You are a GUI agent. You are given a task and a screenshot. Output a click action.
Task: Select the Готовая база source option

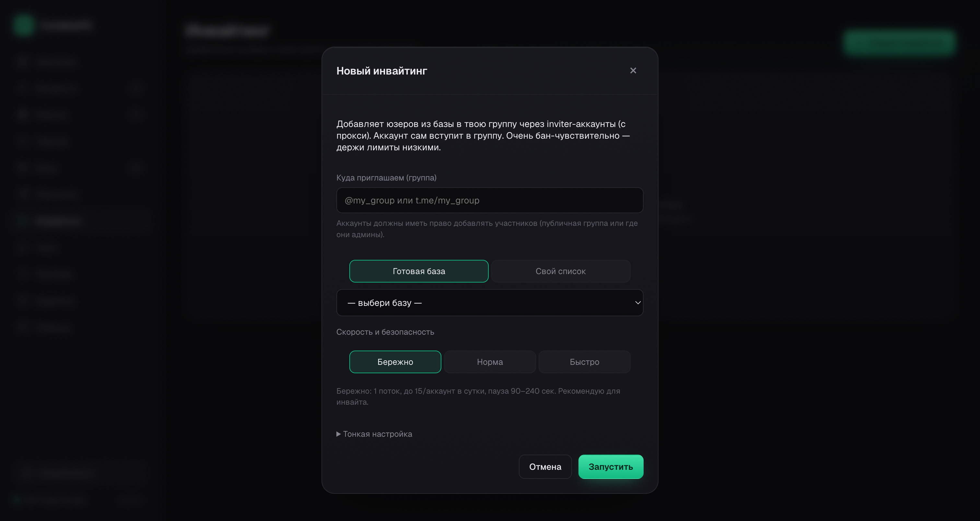coord(419,271)
